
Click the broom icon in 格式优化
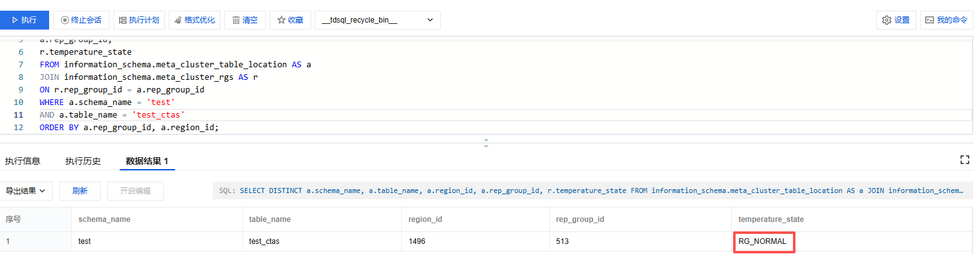(x=178, y=20)
